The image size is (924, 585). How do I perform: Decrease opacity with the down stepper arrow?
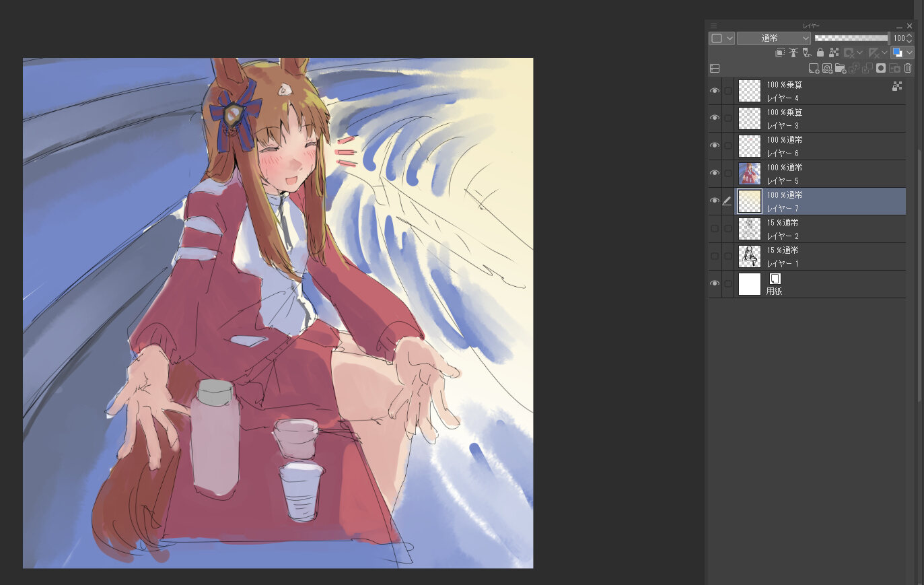(909, 42)
